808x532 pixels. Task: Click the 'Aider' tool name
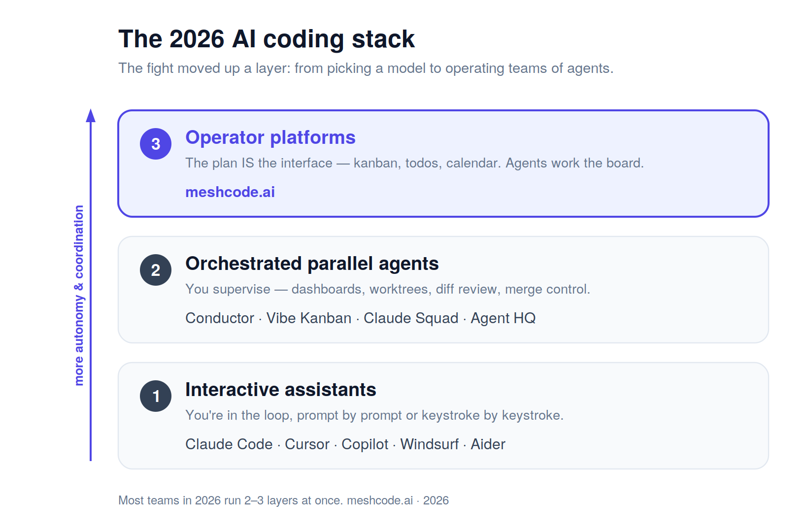click(x=488, y=444)
